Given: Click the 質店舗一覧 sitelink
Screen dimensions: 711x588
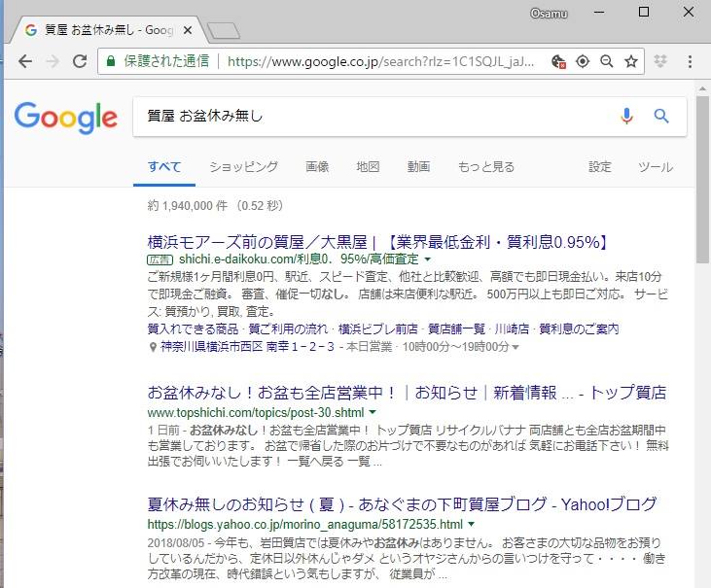Looking at the screenshot, I should [x=456, y=329].
